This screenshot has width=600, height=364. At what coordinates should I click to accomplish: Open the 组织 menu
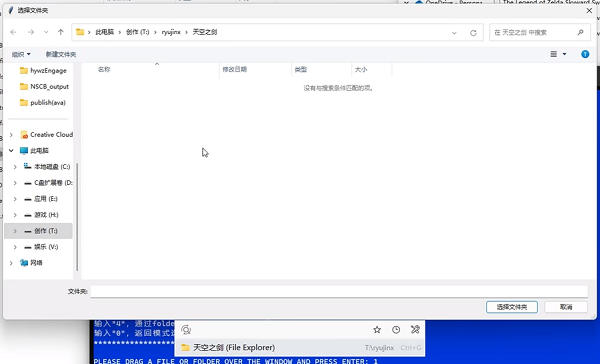pos(21,54)
